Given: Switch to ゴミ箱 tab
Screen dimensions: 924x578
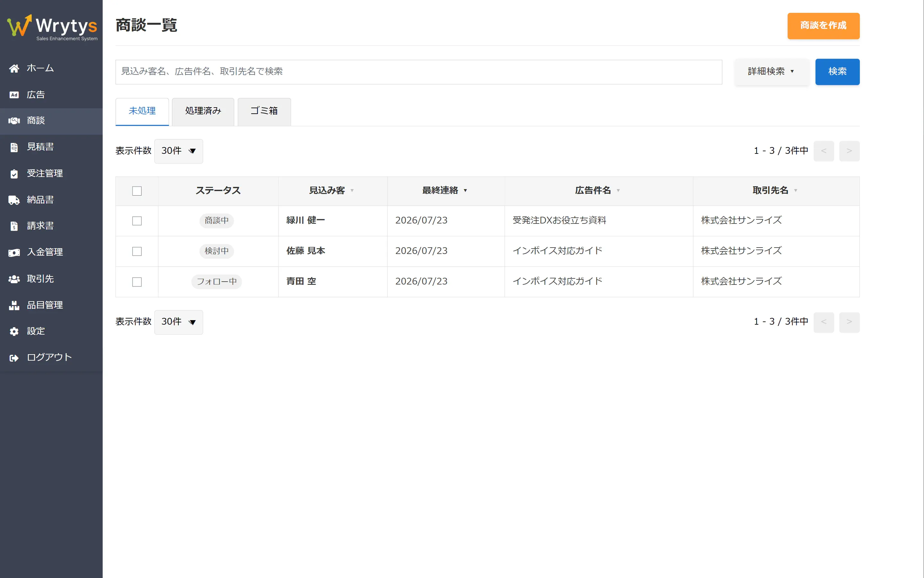Looking at the screenshot, I should pyautogui.click(x=264, y=111).
